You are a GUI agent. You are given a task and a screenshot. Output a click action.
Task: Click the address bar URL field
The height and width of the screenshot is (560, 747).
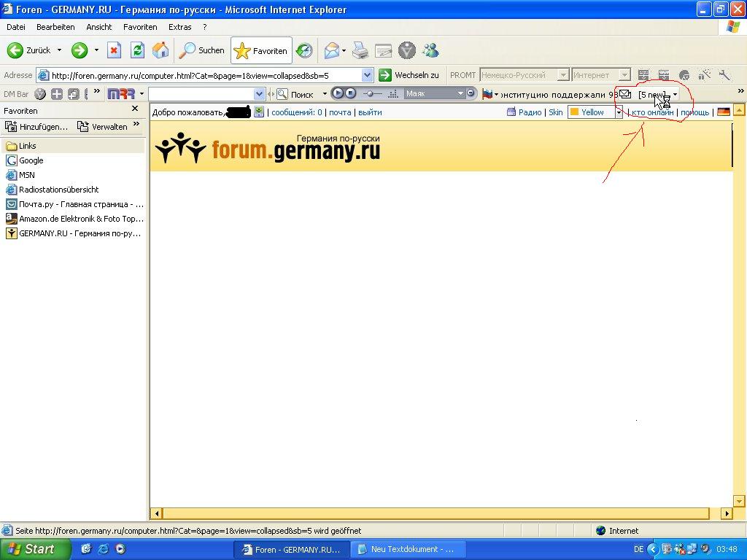[x=199, y=75]
